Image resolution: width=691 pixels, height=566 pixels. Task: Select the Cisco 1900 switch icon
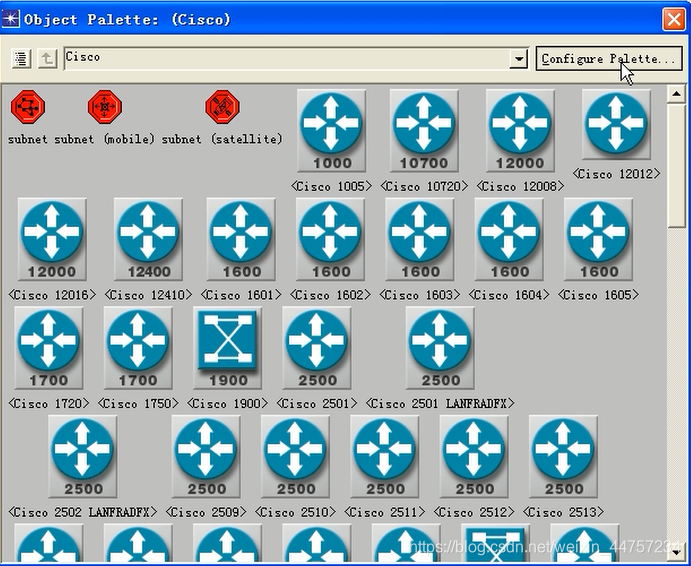click(227, 348)
